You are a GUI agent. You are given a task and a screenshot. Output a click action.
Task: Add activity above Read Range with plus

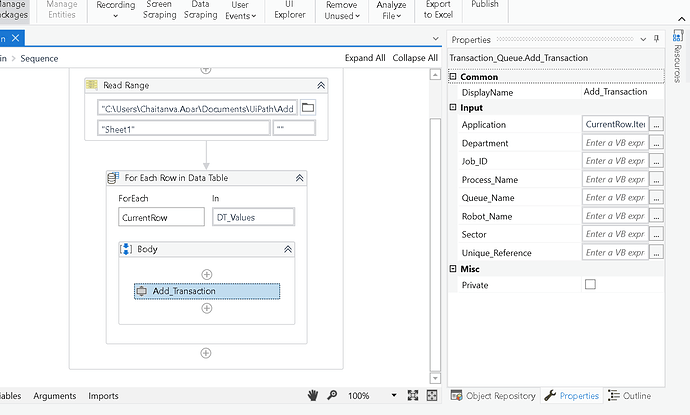click(206, 70)
